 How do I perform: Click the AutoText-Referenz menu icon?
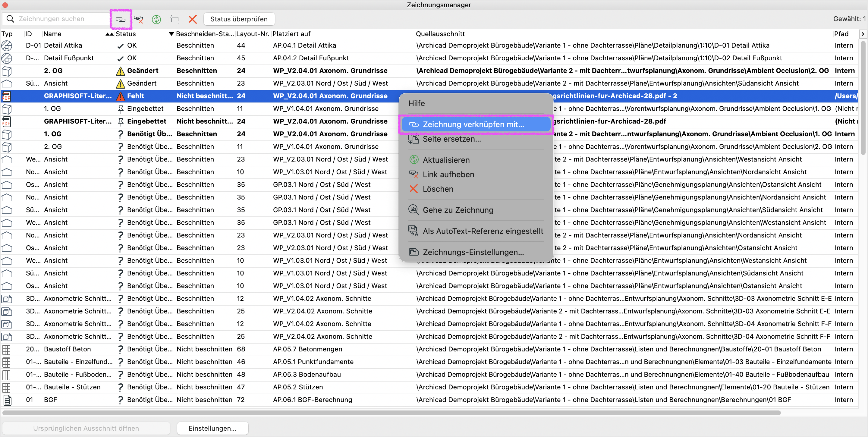coord(413,231)
